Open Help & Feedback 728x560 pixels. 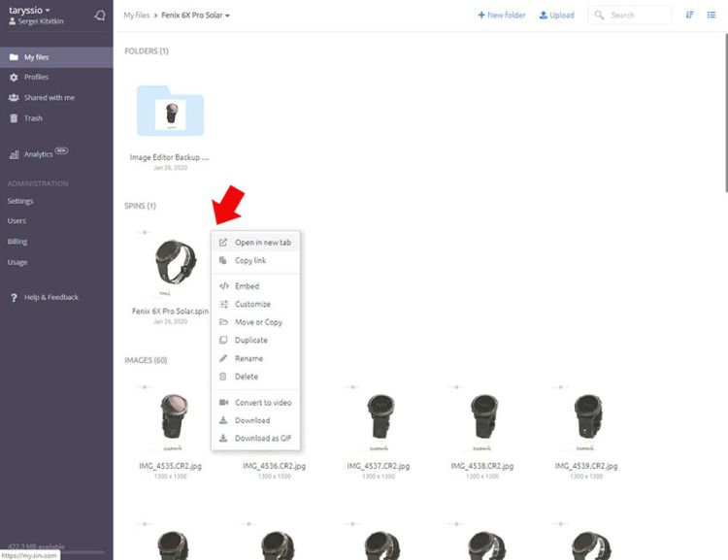[x=51, y=297]
